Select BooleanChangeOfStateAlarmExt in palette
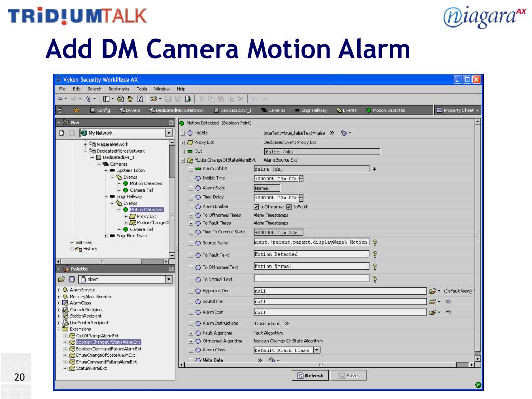532x399 pixels. pos(108,342)
